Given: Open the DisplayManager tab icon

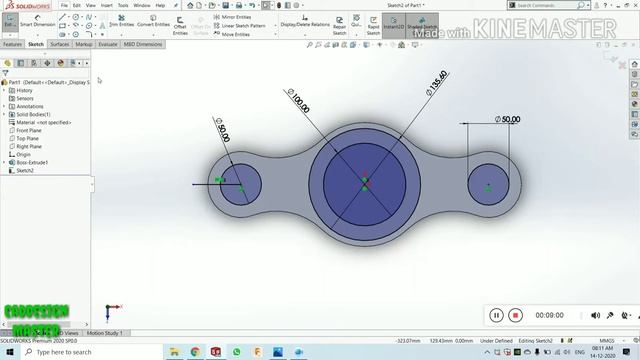Looking at the screenshot, I should tap(60, 63).
